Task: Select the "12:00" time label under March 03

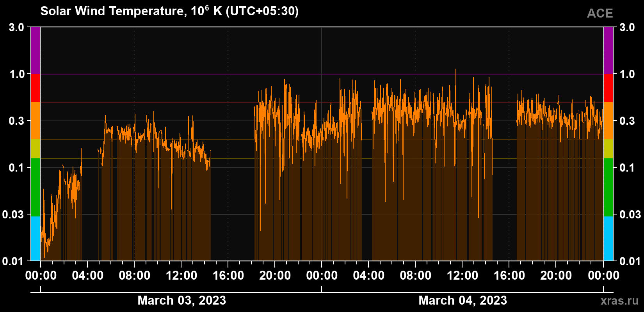Action: point(181,276)
